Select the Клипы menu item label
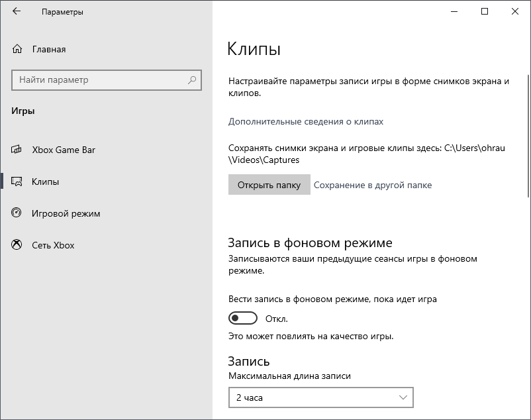This screenshot has height=420, width=531. (x=46, y=182)
